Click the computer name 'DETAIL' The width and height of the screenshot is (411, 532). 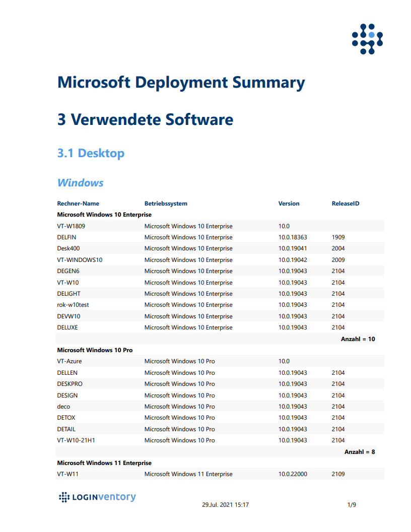(x=66, y=429)
